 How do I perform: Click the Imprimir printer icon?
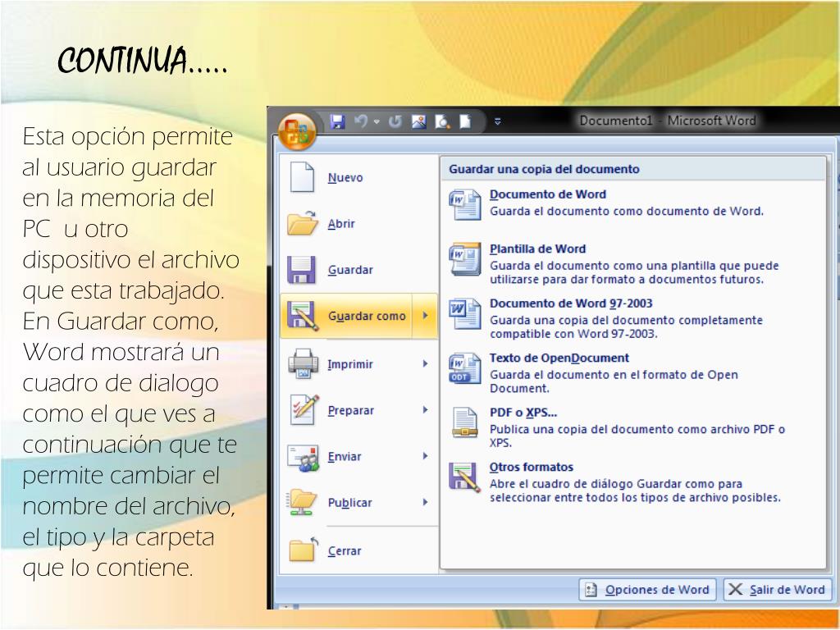(304, 363)
